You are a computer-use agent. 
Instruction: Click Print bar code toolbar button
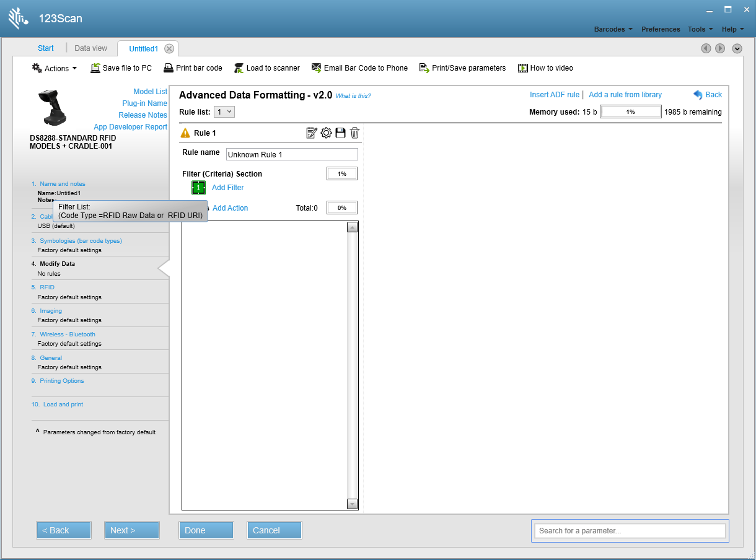tap(193, 68)
